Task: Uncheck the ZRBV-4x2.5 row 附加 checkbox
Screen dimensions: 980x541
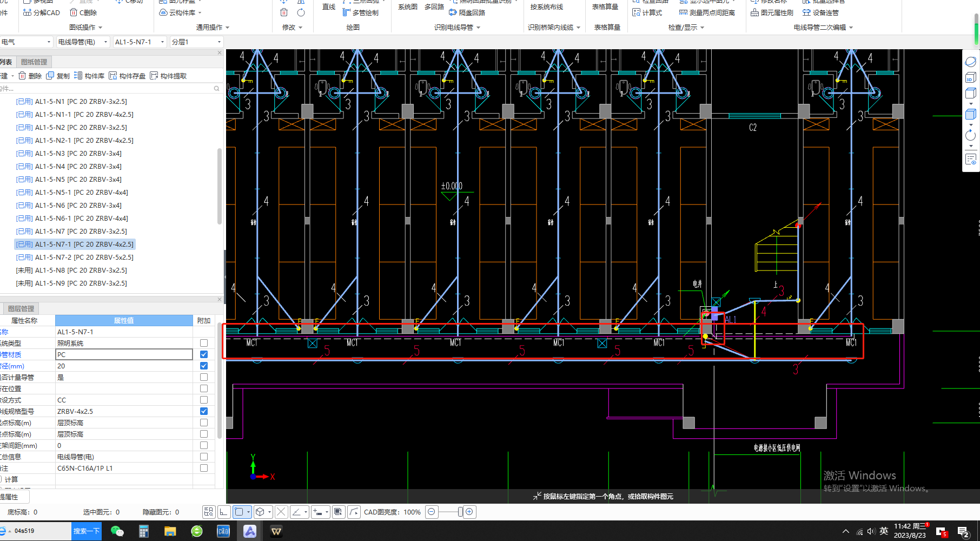Action: [x=204, y=411]
